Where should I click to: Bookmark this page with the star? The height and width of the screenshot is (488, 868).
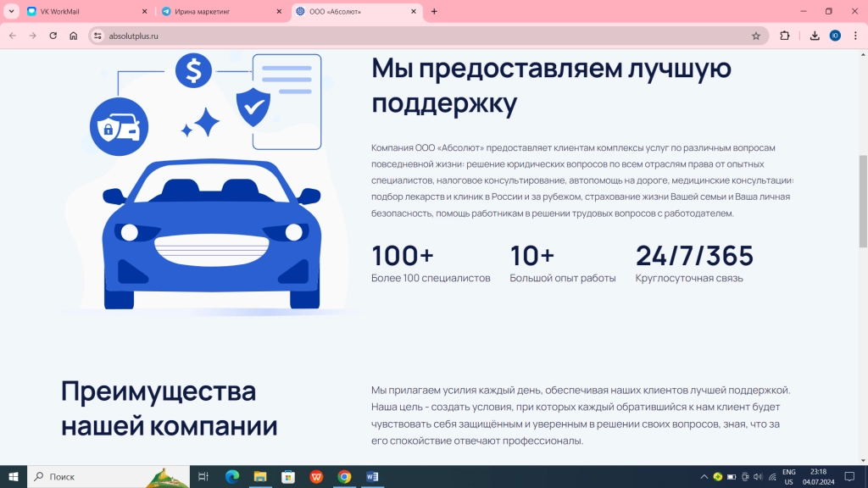coord(755,36)
